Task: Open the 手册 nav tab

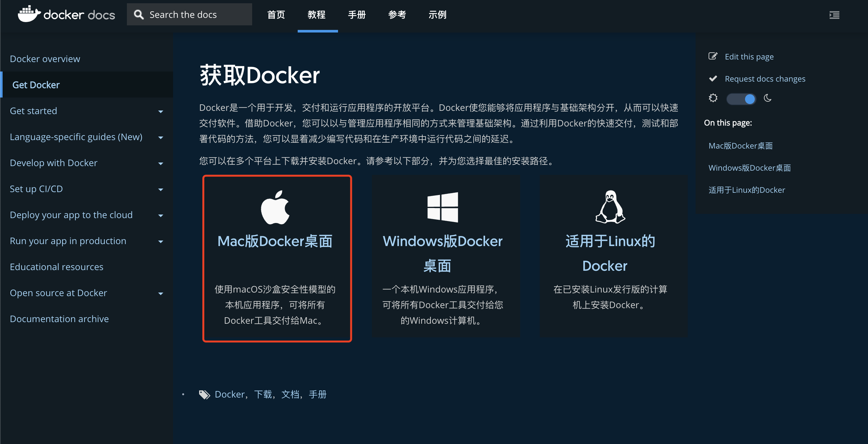Action: point(357,15)
